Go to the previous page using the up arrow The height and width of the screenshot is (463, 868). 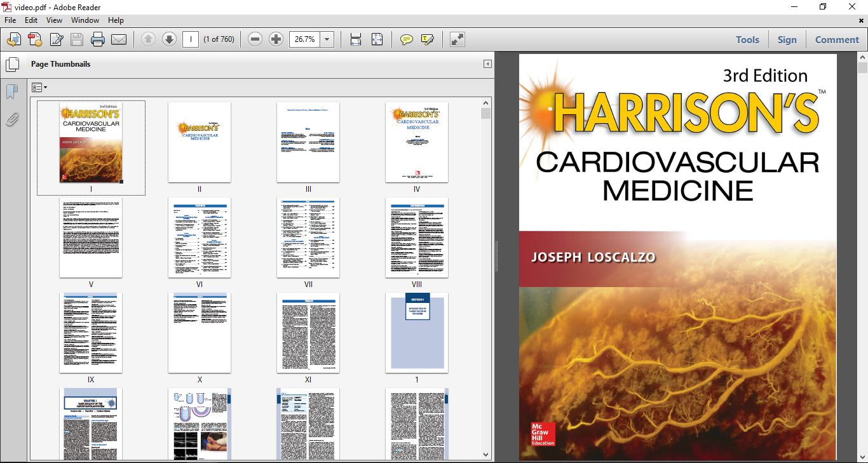coord(148,39)
